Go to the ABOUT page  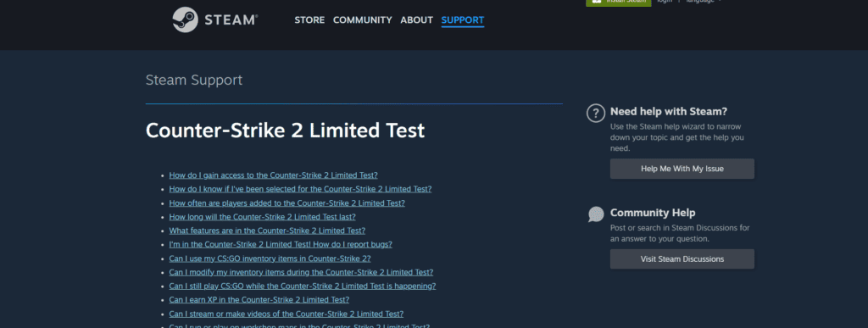[x=416, y=19]
